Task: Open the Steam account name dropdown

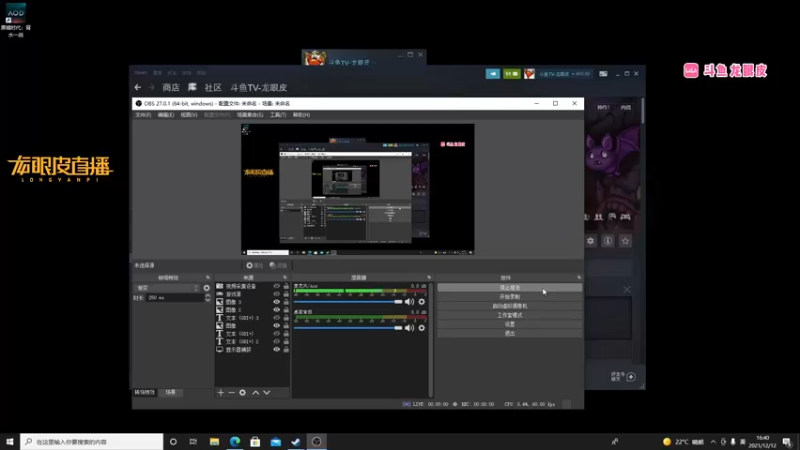Action: [564, 74]
